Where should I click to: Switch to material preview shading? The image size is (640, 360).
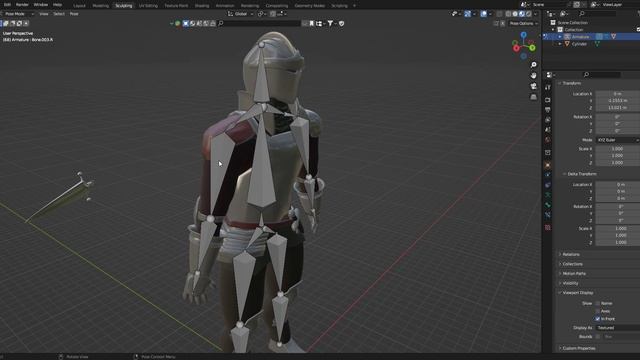click(522, 14)
